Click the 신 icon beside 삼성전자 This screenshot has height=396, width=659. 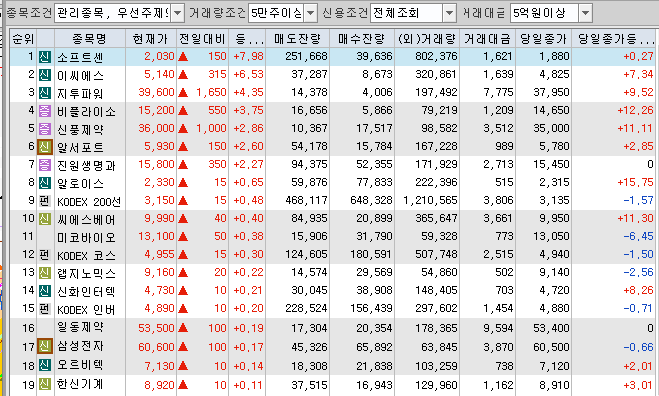[x=45, y=346]
